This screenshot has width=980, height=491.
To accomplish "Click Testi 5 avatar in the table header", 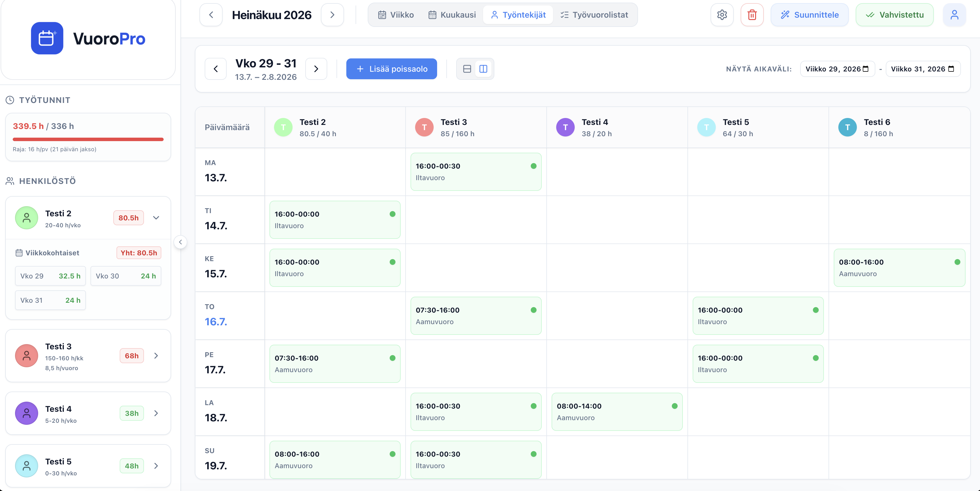I will point(707,128).
